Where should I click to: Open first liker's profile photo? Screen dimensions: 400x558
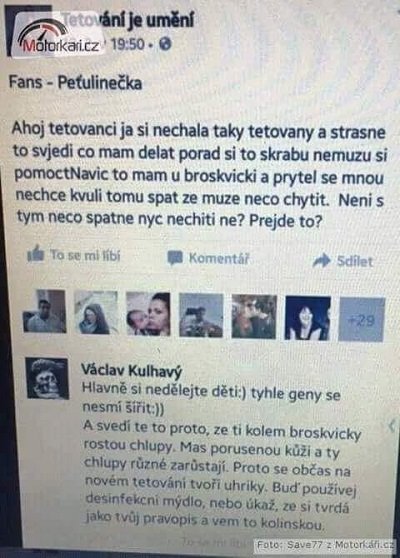tap(44, 311)
